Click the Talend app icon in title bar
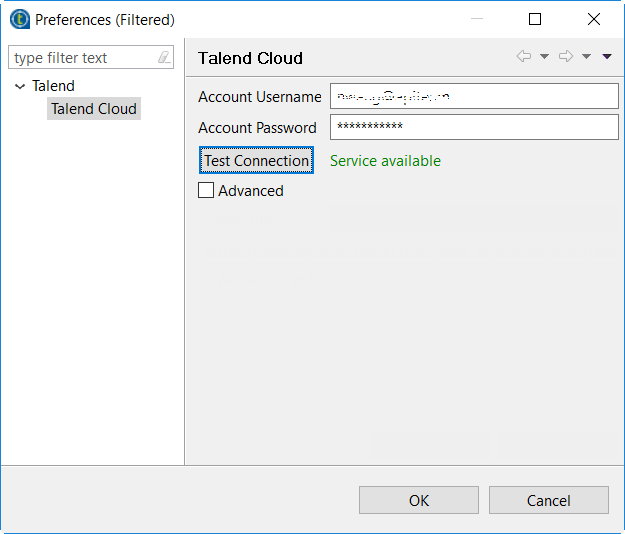The image size is (625, 534). click(x=18, y=19)
